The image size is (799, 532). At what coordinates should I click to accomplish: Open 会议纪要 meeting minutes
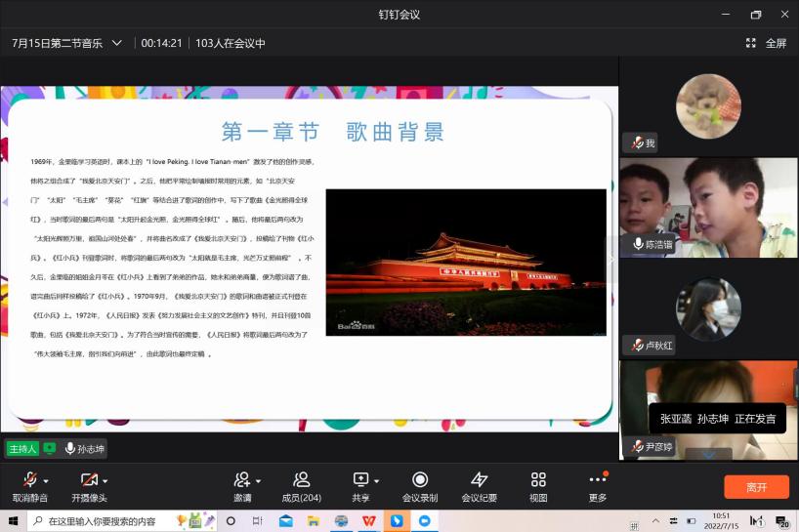click(479, 480)
